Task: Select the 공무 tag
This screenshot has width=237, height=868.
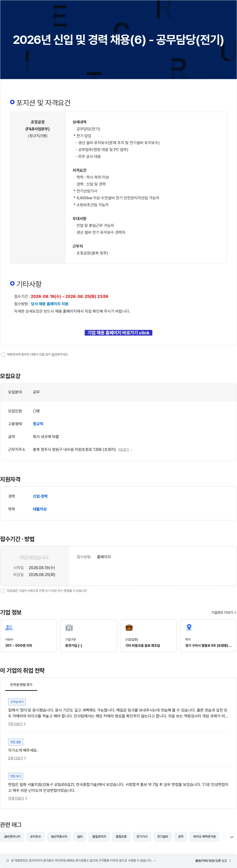Action: tap(181, 837)
